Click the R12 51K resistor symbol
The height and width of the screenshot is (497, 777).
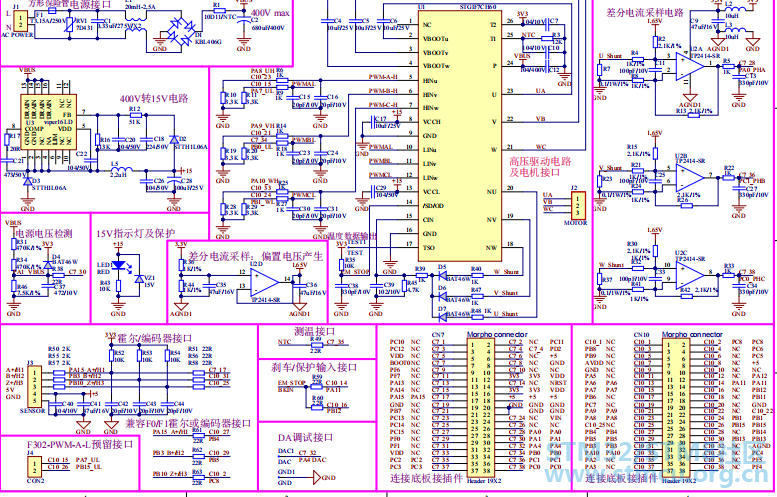(x=134, y=115)
